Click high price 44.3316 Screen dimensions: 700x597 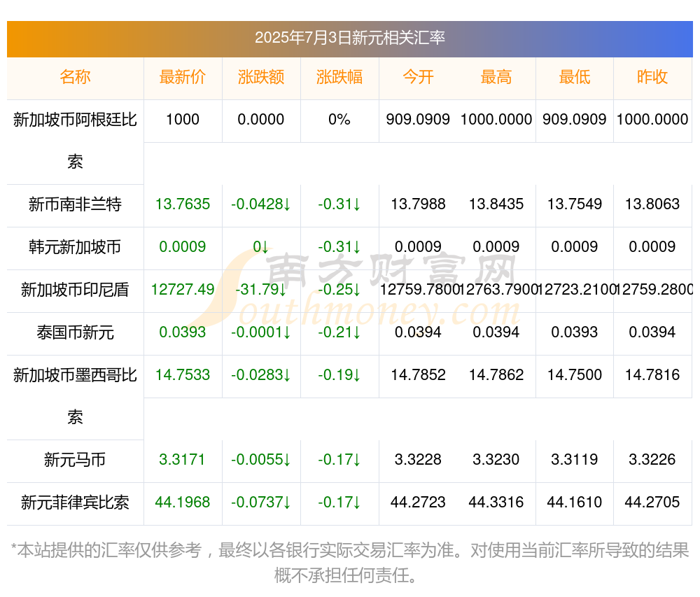496,502
